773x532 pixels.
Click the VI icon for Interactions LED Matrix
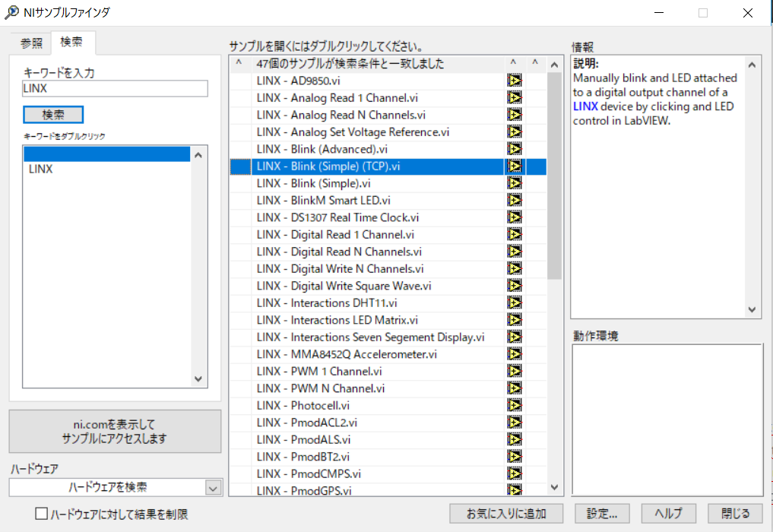pos(514,319)
